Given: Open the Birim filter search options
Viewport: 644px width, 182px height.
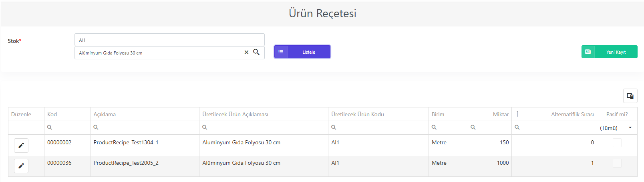Looking at the screenshot, I should [x=434, y=127].
